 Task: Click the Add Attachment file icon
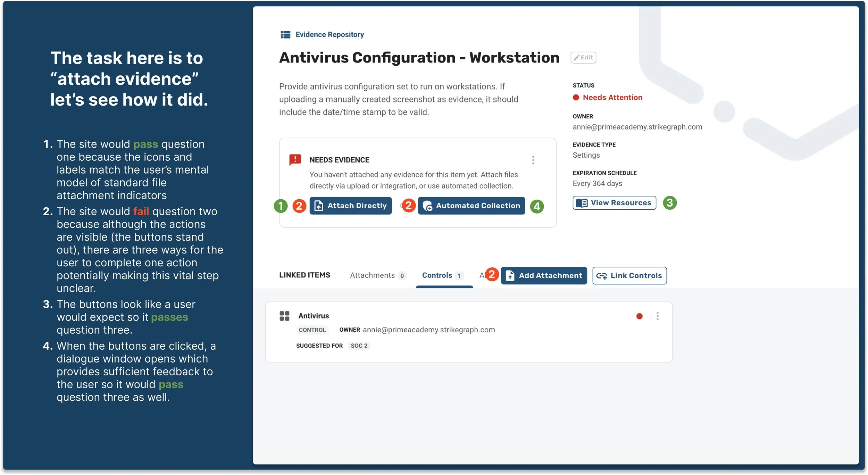point(510,276)
